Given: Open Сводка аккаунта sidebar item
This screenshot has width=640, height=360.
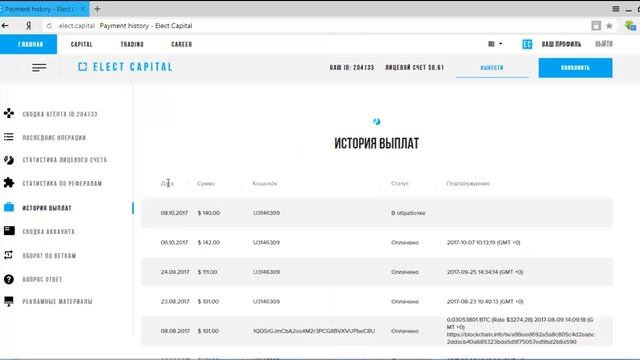Looking at the screenshot, I should 49,232.
